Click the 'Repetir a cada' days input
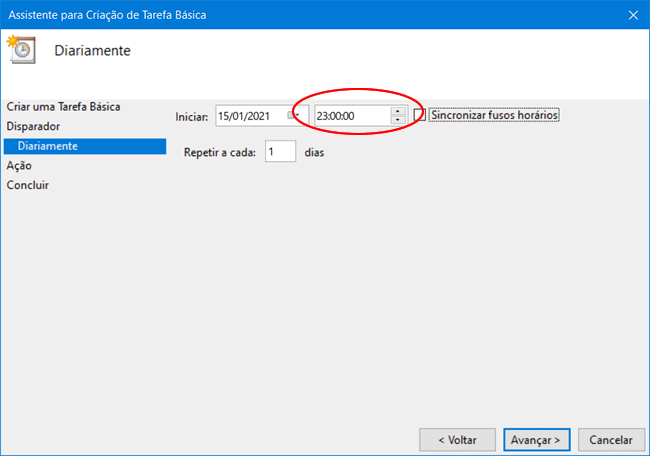Viewport: 650px width, 456px height. point(280,152)
